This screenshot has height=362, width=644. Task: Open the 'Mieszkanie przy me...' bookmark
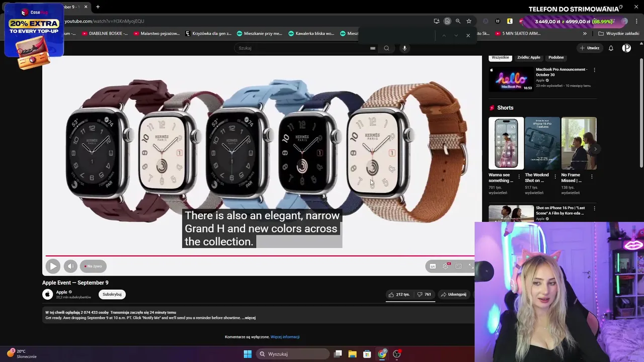260,34
